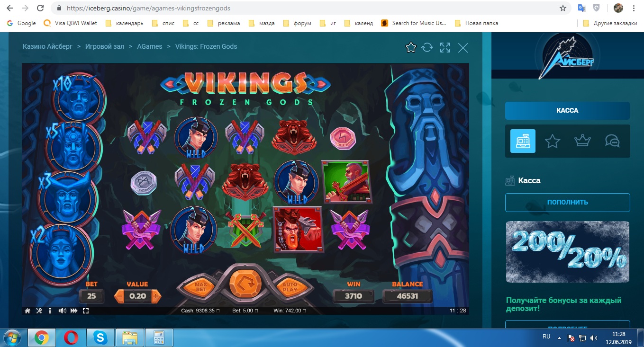This screenshot has width=644, height=347.
Task: Go to the game lobby home icon
Action: point(27,311)
